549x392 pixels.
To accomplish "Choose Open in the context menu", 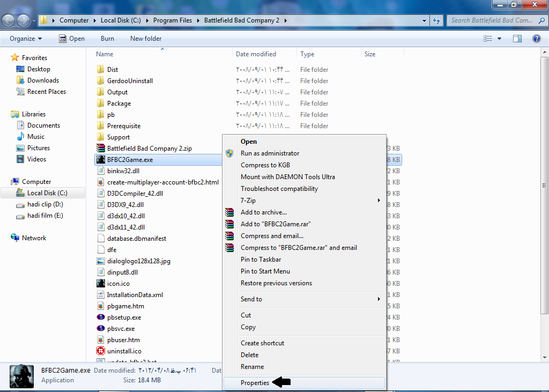I will click(x=304, y=141).
